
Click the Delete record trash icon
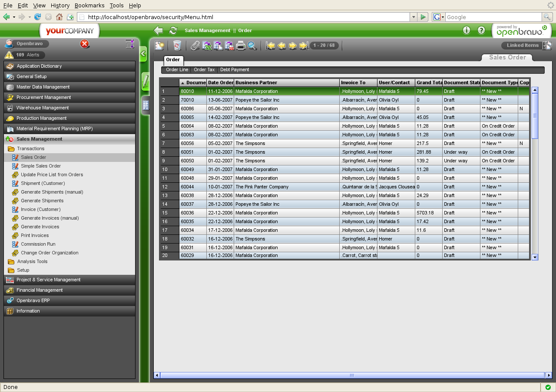click(x=177, y=46)
